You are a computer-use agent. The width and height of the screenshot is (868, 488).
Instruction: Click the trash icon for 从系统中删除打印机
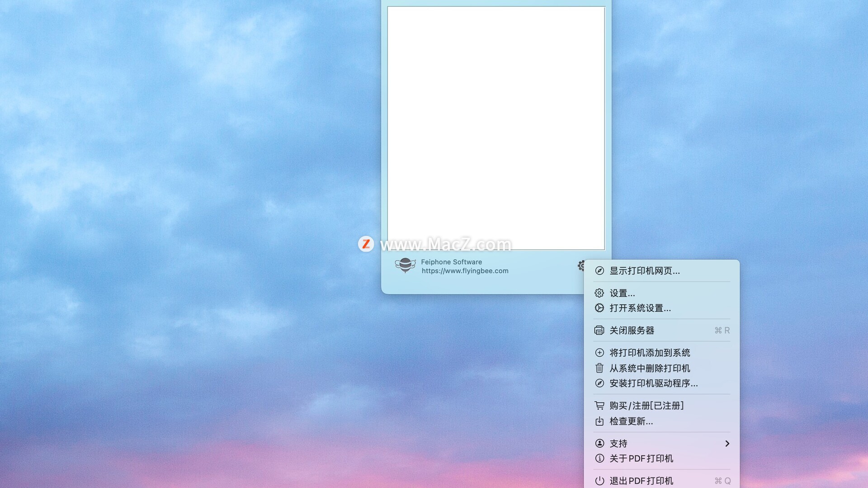[599, 368]
